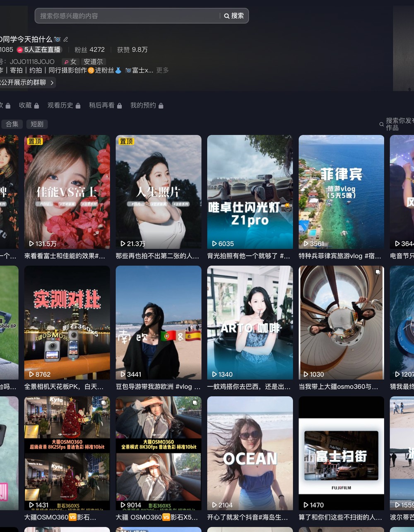Open the 收藏 tab
Screen dimensions: 414x532
[25, 105]
